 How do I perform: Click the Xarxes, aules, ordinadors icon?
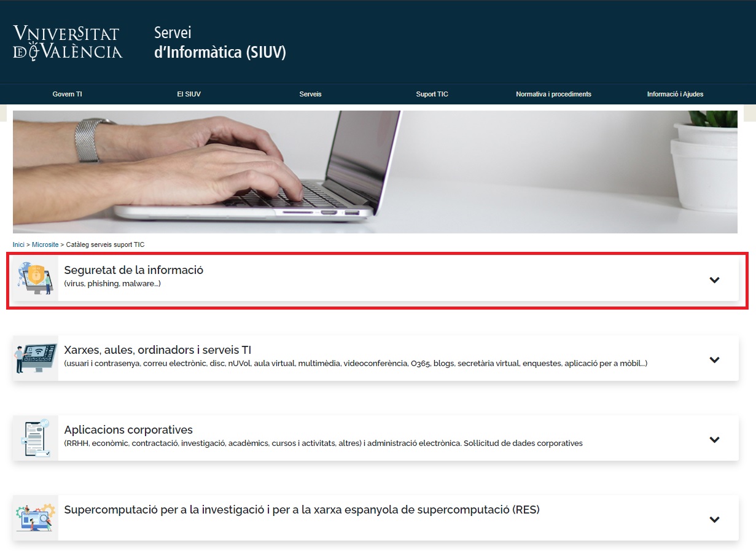click(x=36, y=358)
